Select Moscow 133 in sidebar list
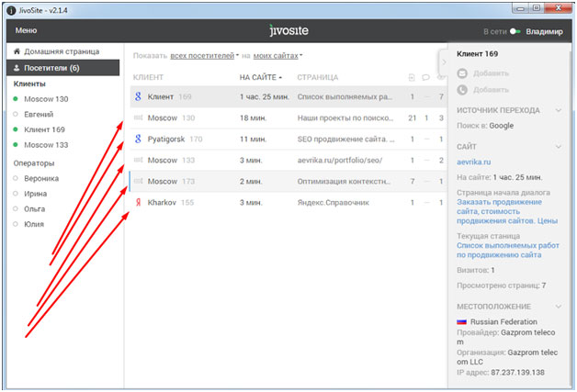 [x=46, y=145]
